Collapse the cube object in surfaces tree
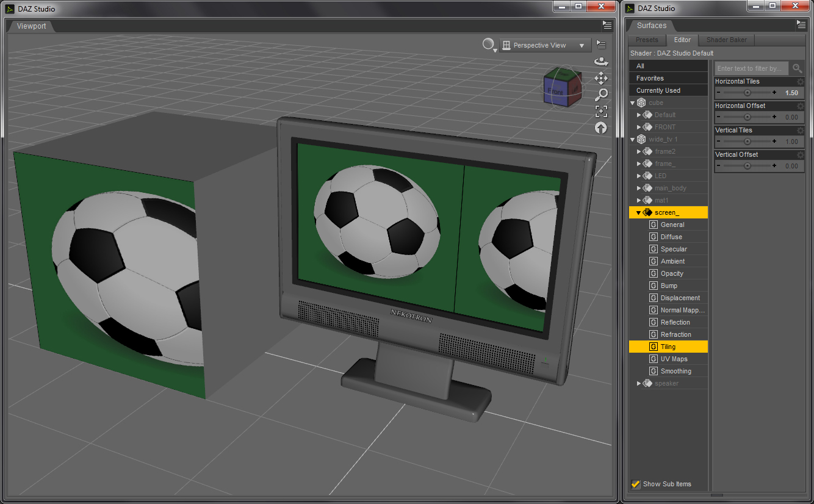814x504 pixels. (633, 103)
